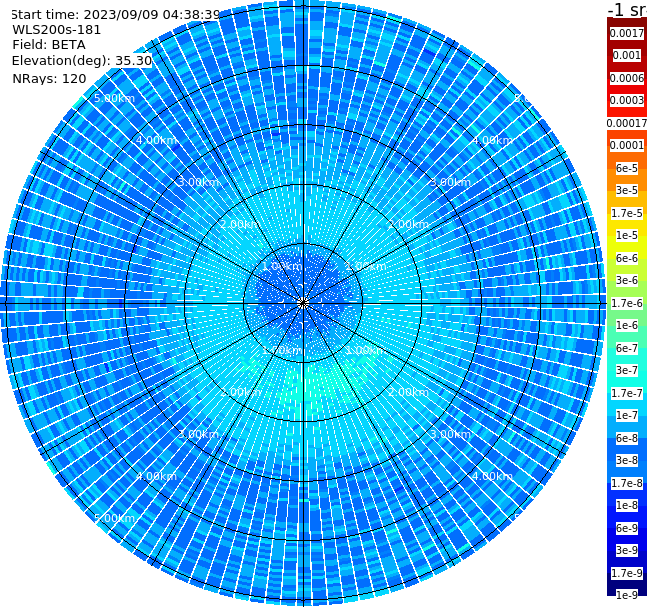Screen dimensions: 647x607
Task: Pick the 3.00km label in upper-left quadrant
Action: [198, 182]
